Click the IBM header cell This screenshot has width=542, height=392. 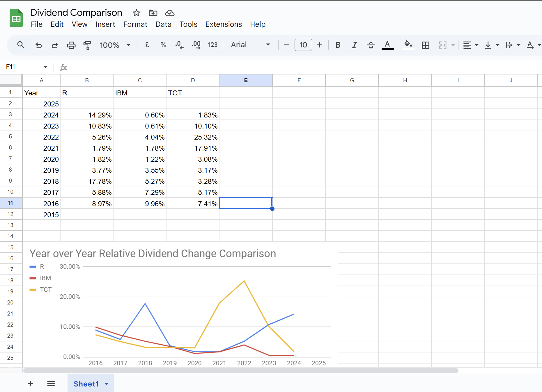[x=140, y=92]
